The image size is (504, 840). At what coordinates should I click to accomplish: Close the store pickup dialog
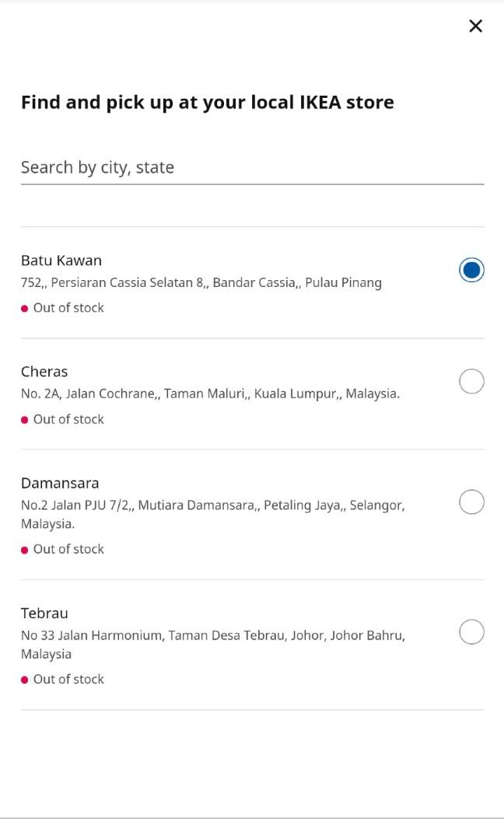476,26
